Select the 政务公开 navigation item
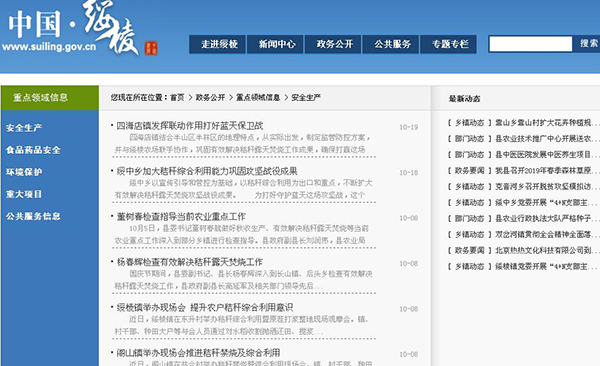This screenshot has height=366, width=600. (x=333, y=44)
